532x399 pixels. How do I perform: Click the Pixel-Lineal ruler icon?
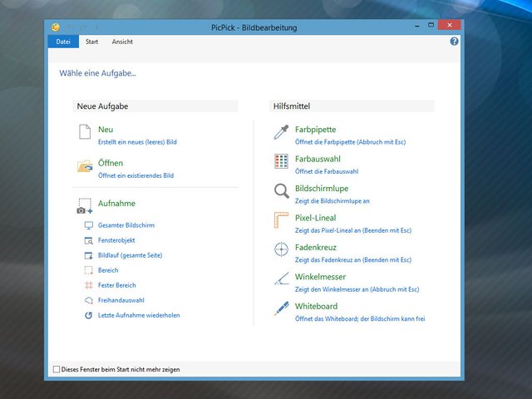(x=281, y=220)
